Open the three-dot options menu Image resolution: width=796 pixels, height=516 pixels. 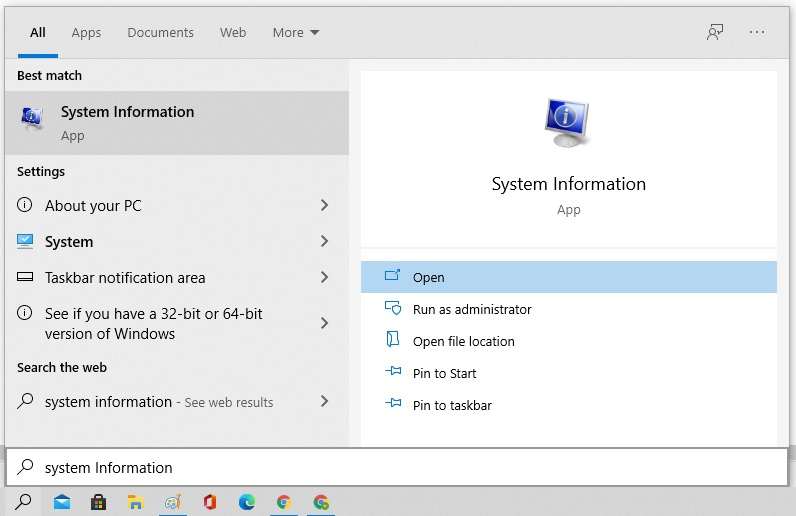[x=757, y=32]
